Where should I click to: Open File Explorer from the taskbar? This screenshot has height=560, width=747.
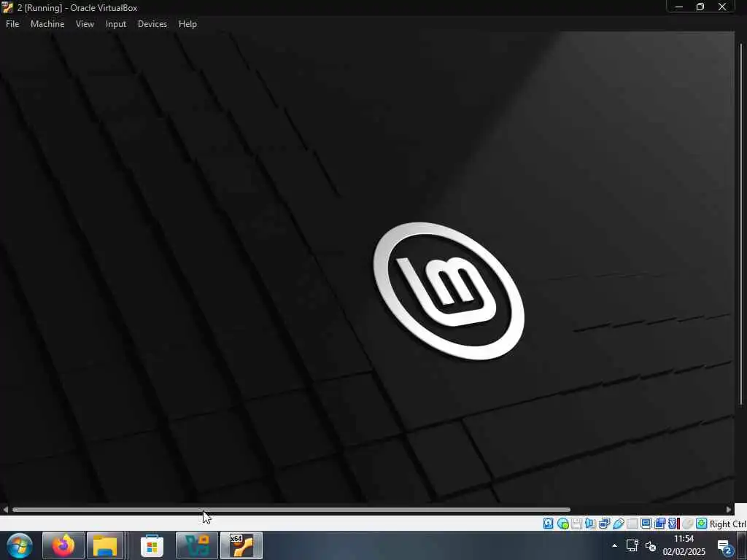[105, 545]
